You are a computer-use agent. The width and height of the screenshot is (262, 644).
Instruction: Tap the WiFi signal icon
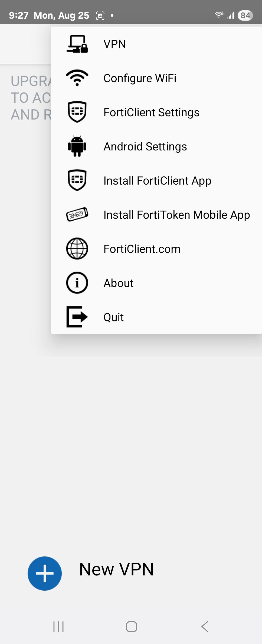click(x=77, y=78)
